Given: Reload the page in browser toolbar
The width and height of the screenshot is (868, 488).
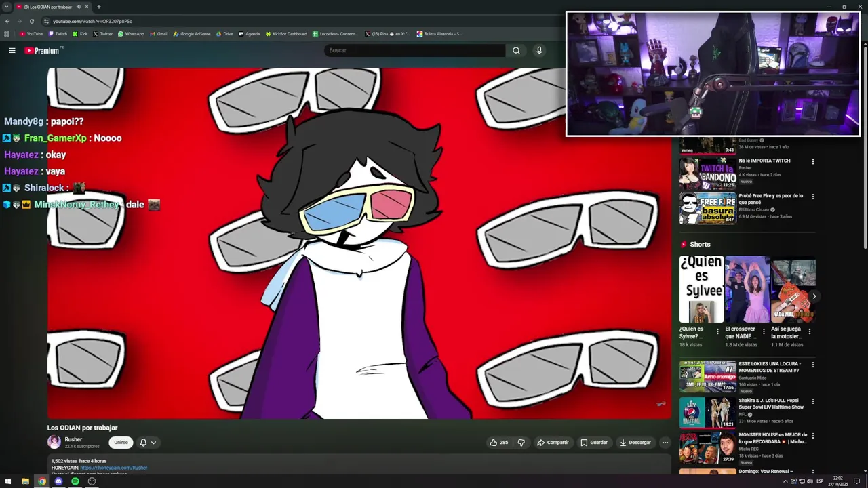Looking at the screenshot, I should pyautogui.click(x=31, y=21).
